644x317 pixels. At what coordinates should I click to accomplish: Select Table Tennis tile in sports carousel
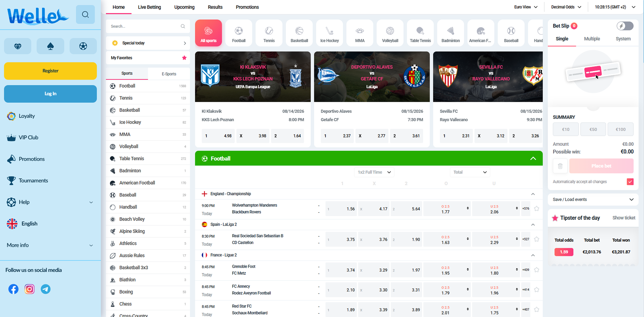point(420,33)
